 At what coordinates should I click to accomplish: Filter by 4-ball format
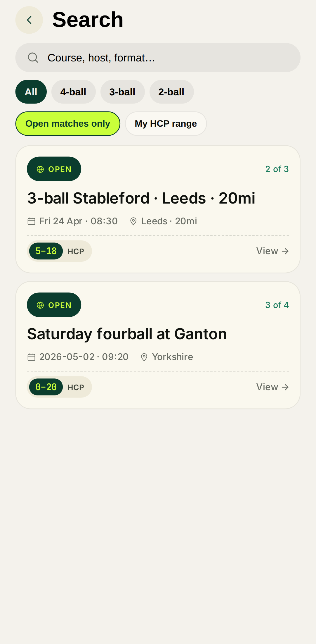tap(73, 92)
